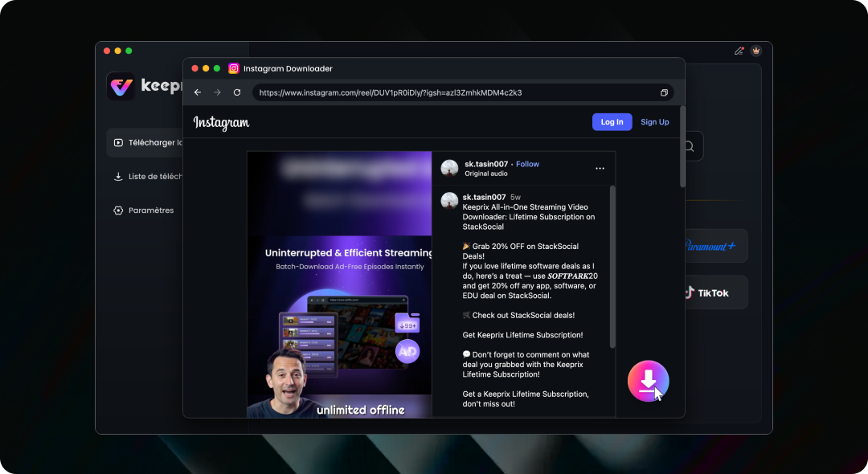Image resolution: width=868 pixels, height=474 pixels.
Task: Click the search magnifier icon
Action: click(690, 146)
